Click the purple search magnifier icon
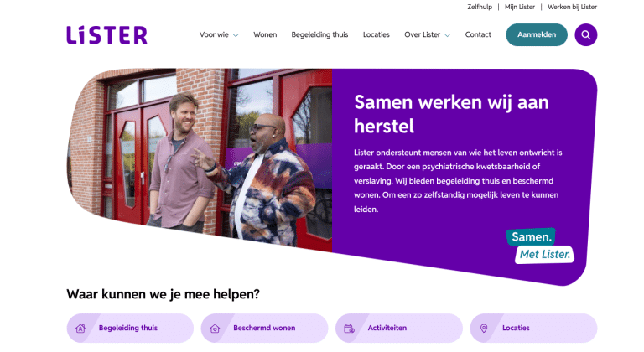Image resolution: width=644 pixels, height=352 pixels. click(x=585, y=35)
